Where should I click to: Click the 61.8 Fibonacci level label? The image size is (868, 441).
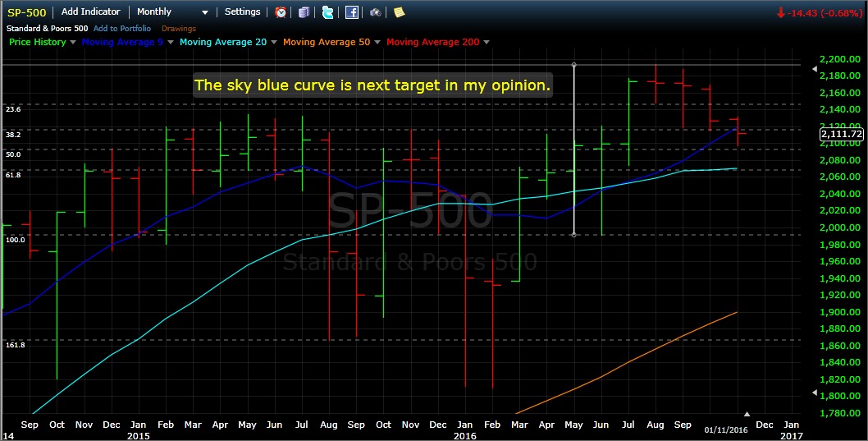pyautogui.click(x=13, y=175)
